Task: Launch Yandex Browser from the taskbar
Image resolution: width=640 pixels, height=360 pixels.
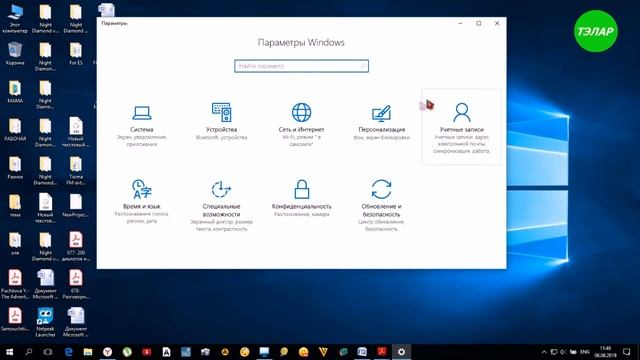Action: [107, 352]
